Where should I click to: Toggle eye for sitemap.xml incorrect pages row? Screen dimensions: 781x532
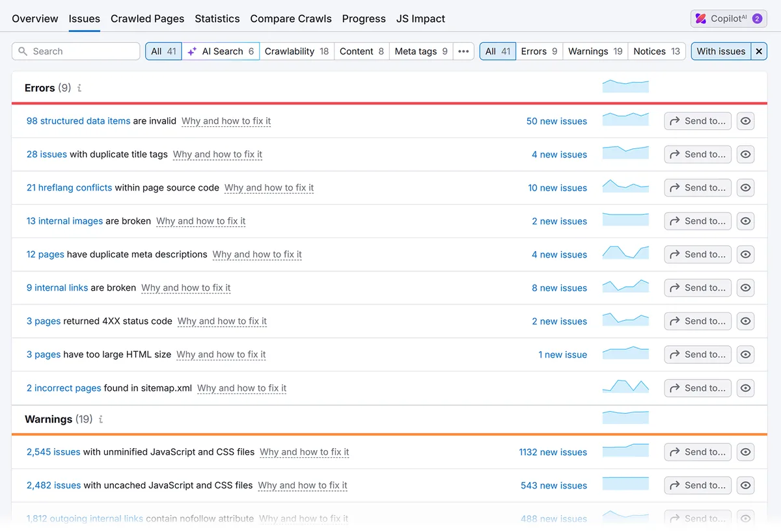click(745, 388)
